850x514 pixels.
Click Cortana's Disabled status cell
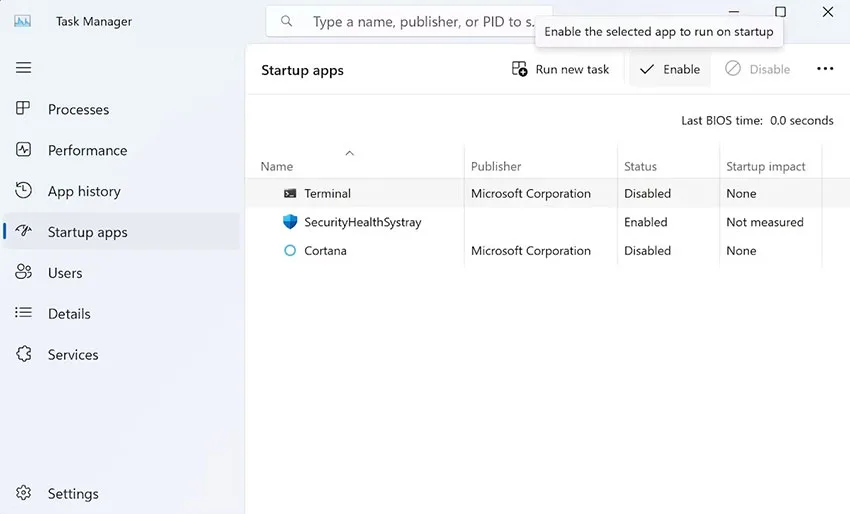coord(647,250)
